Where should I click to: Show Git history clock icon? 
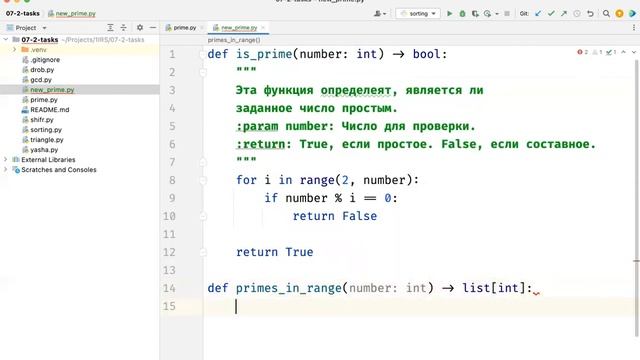577,13
